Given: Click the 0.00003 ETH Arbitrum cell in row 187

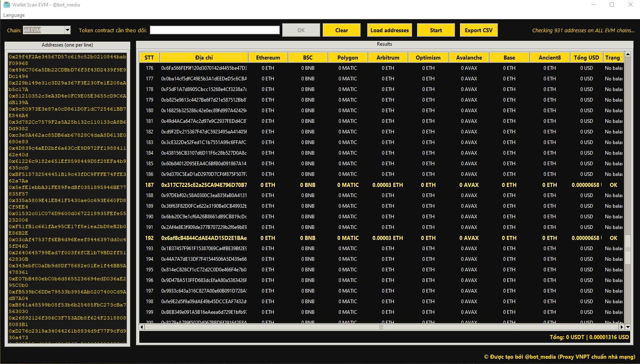Looking at the screenshot, I should click(x=388, y=185).
